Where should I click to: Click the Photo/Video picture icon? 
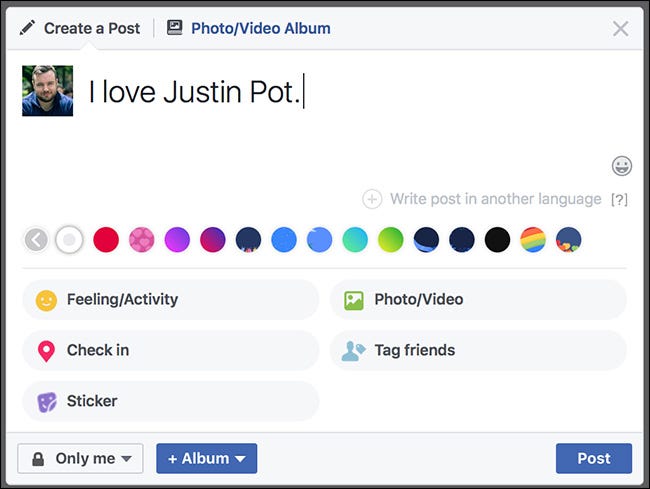[353, 299]
